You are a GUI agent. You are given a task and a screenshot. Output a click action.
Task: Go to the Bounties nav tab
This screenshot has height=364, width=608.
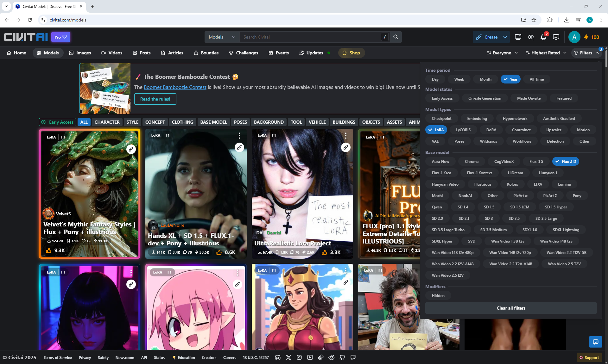[206, 53]
